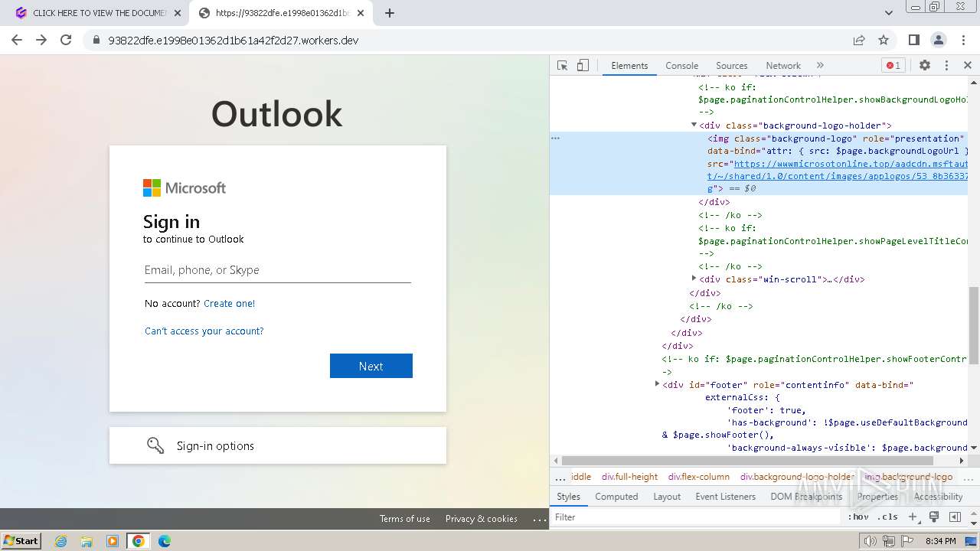Follow the 'Create one!' link
980x551 pixels.
tap(230, 304)
